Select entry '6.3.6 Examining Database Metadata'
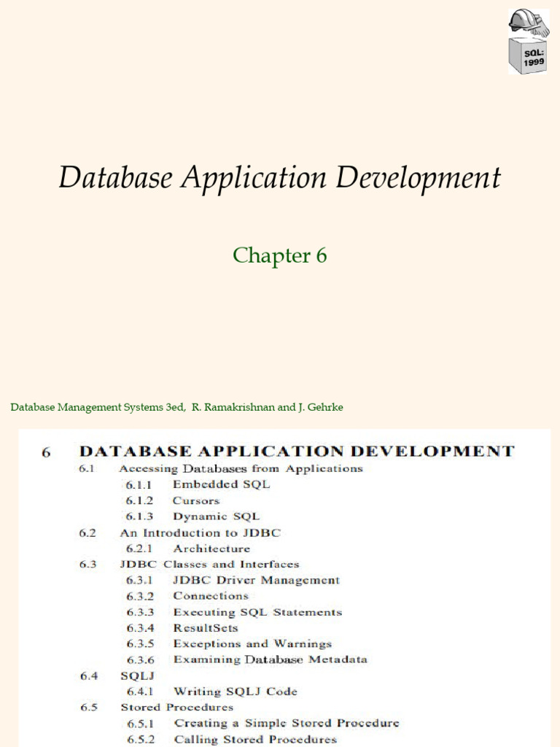This screenshot has height=747, width=560. pos(246,659)
